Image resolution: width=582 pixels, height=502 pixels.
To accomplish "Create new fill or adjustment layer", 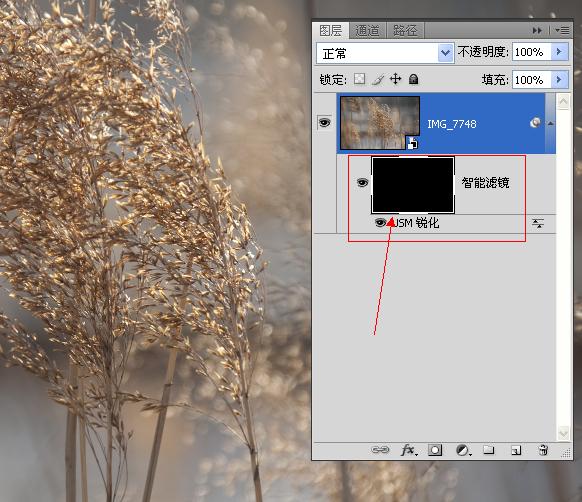I will point(463,450).
